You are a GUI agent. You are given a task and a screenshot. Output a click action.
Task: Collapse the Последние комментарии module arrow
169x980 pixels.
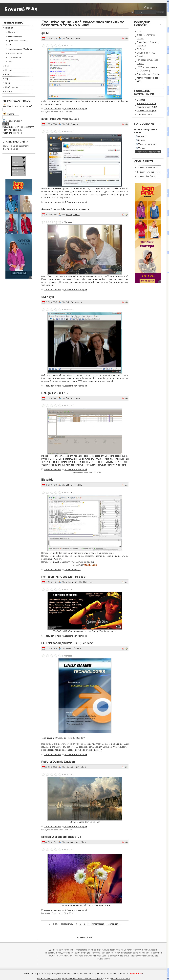click(x=160, y=93)
